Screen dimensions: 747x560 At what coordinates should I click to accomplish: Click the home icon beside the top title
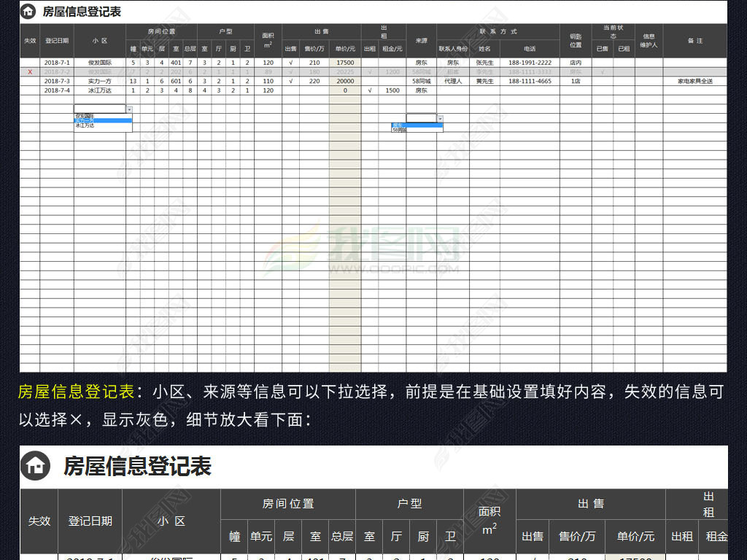point(28,12)
